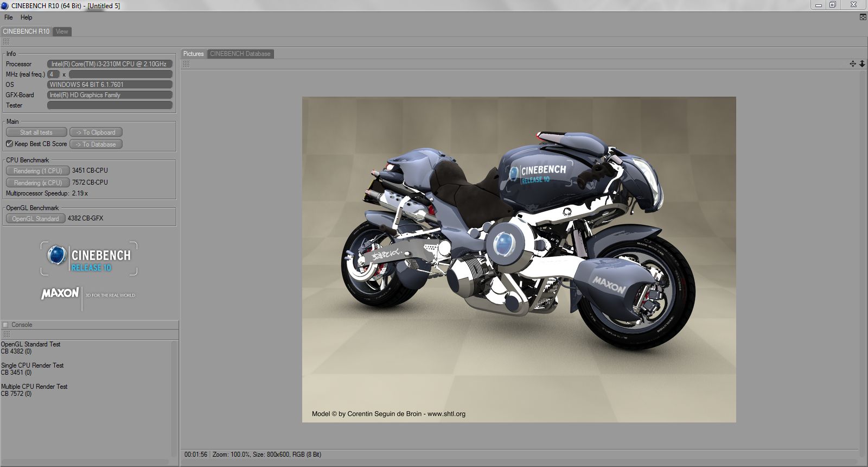Viewport: 868px width, 467px height.
Task: Toggle the Console checkbox
Action: click(5, 325)
